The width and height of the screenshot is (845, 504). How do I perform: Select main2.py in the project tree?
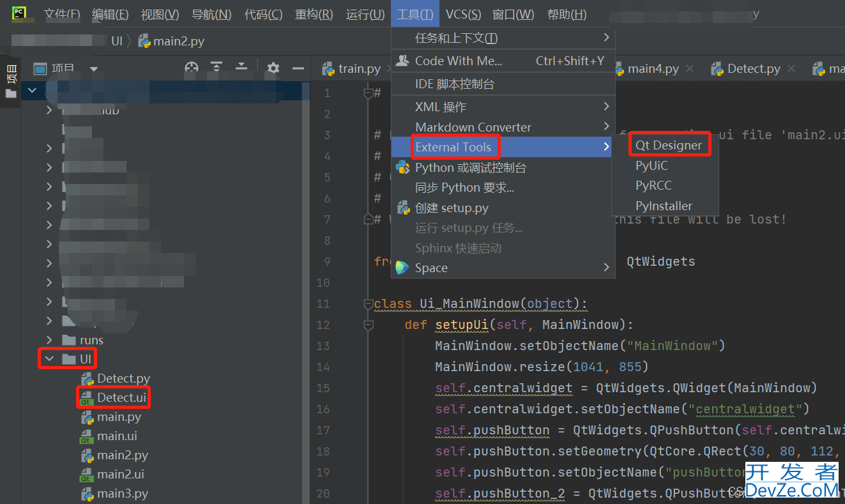pyautogui.click(x=123, y=455)
